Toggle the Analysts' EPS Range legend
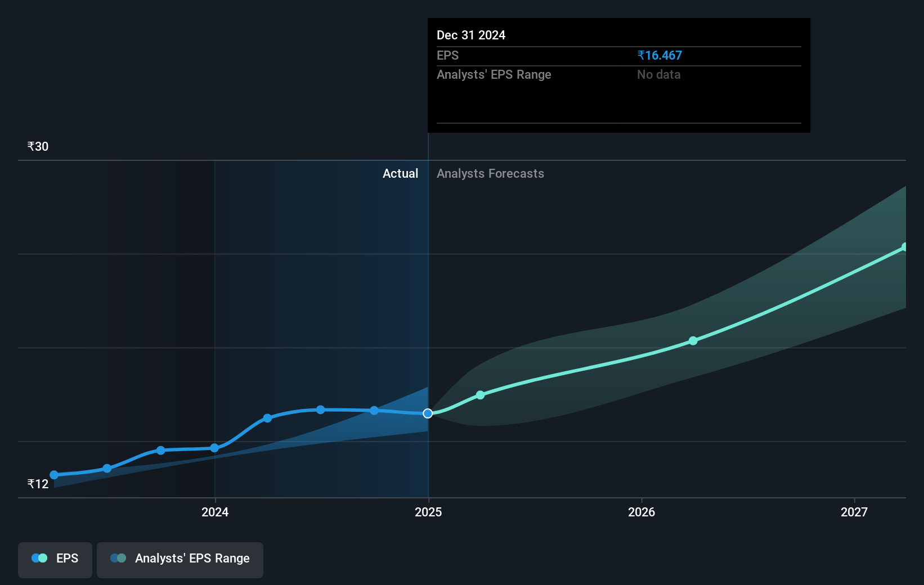This screenshot has width=924, height=585. (x=180, y=560)
